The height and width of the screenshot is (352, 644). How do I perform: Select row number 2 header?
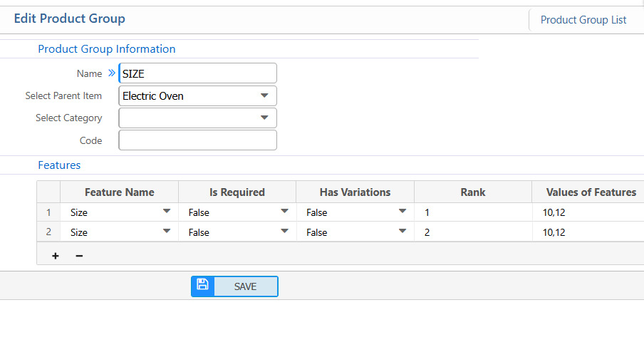point(48,232)
